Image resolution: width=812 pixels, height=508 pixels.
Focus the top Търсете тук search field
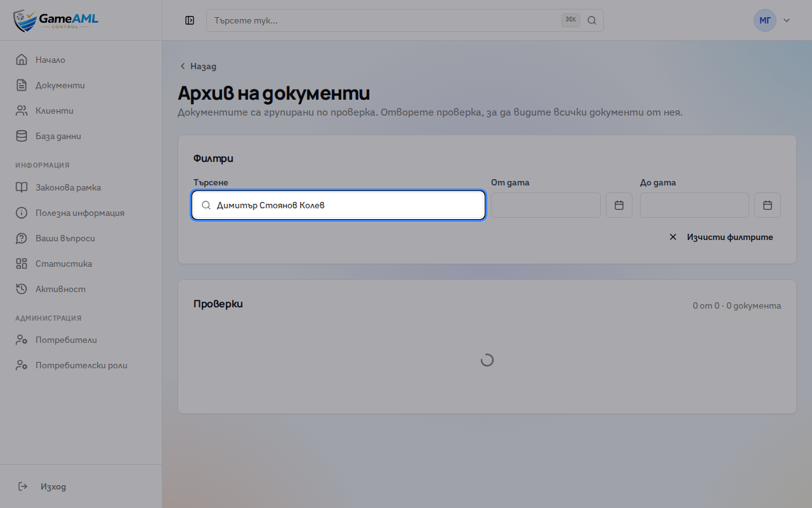[x=405, y=20]
